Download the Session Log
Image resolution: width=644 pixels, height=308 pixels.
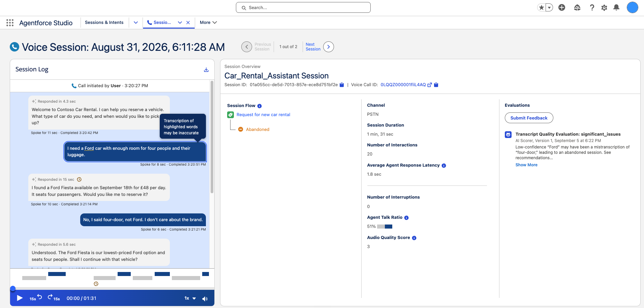(206, 70)
